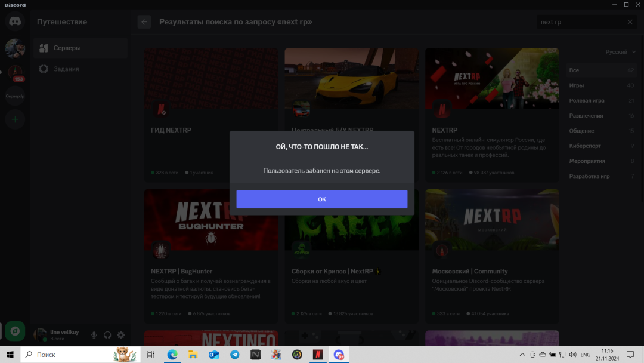Image resolution: width=644 pixels, height=363 pixels.
Task: Click the Московский server logo icon
Action: tap(442, 250)
